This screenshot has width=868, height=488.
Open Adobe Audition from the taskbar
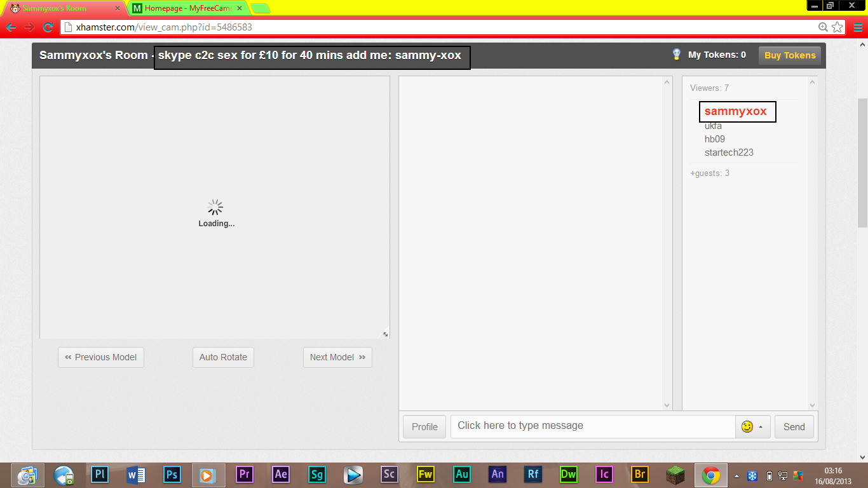(462, 474)
